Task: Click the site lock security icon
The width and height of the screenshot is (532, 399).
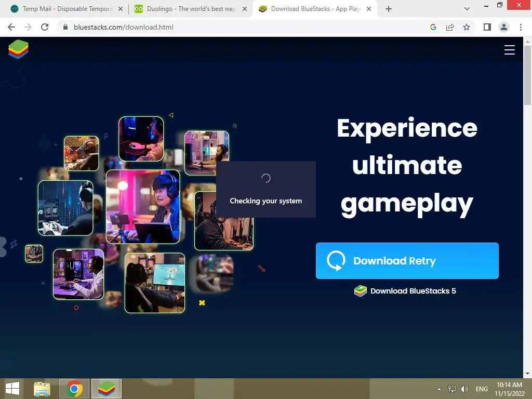Action: pos(65,27)
